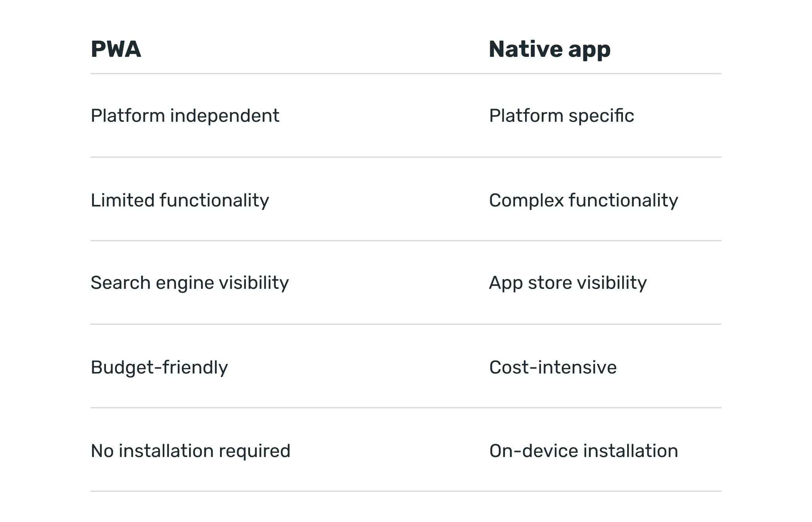This screenshot has height=522, width=812.
Task: Click the 'Complex functionality' text
Action: tap(583, 200)
